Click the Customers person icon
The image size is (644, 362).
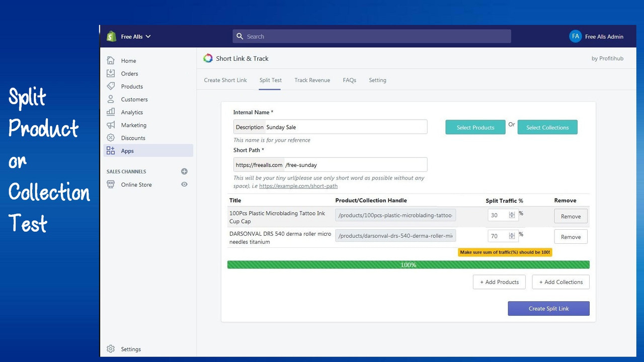(111, 99)
